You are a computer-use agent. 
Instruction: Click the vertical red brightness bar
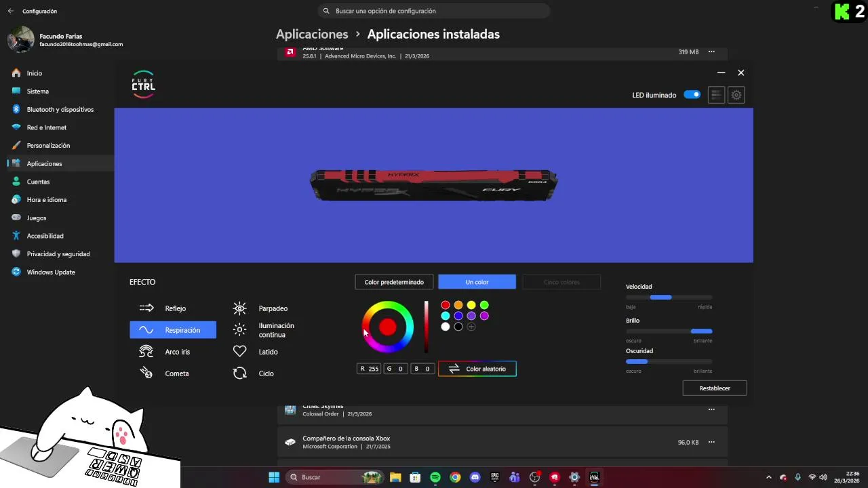(427, 327)
